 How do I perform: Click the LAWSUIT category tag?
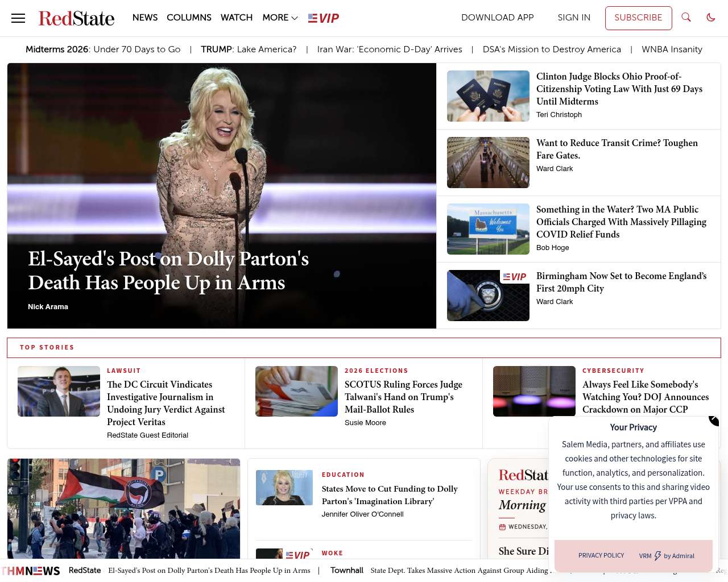tap(123, 371)
